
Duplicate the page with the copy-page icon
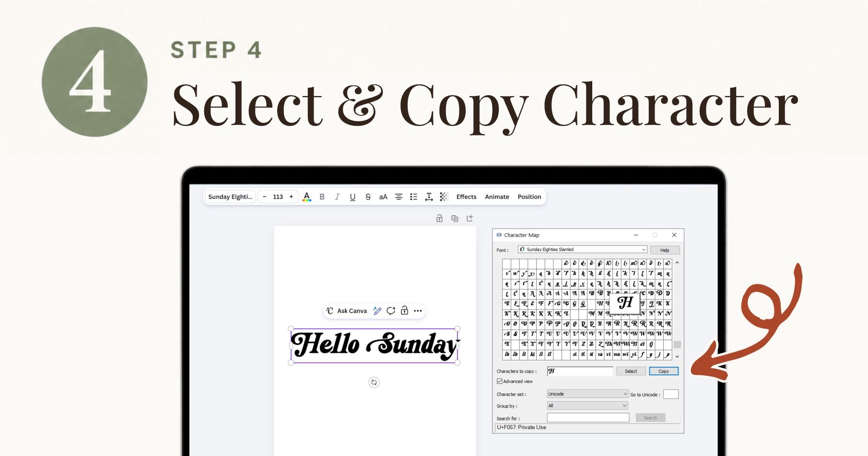(455, 218)
